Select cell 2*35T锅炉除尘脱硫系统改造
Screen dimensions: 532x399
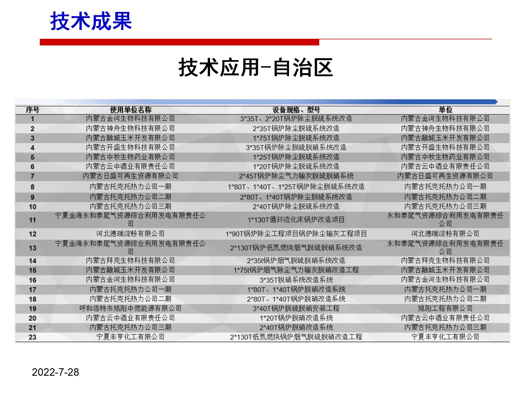click(x=296, y=129)
